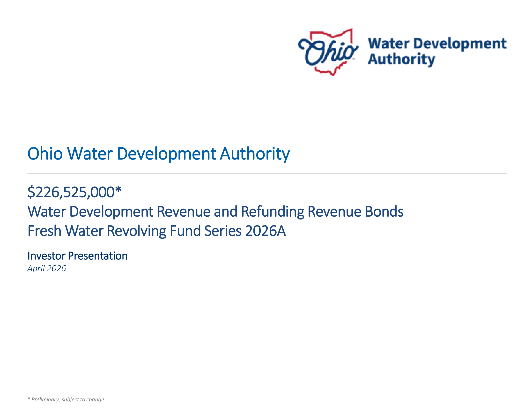Click the word "Authority" in the logo

[x=401, y=59]
